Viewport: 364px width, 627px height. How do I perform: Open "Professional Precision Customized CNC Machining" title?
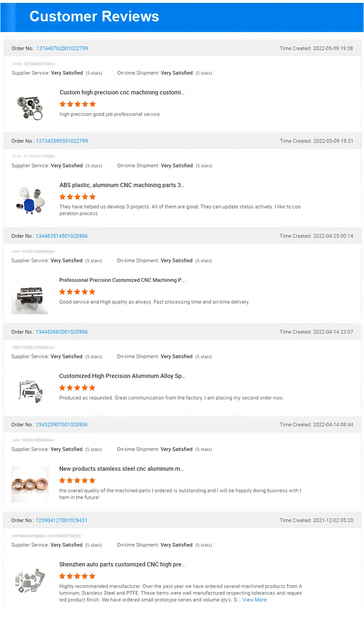122,280
